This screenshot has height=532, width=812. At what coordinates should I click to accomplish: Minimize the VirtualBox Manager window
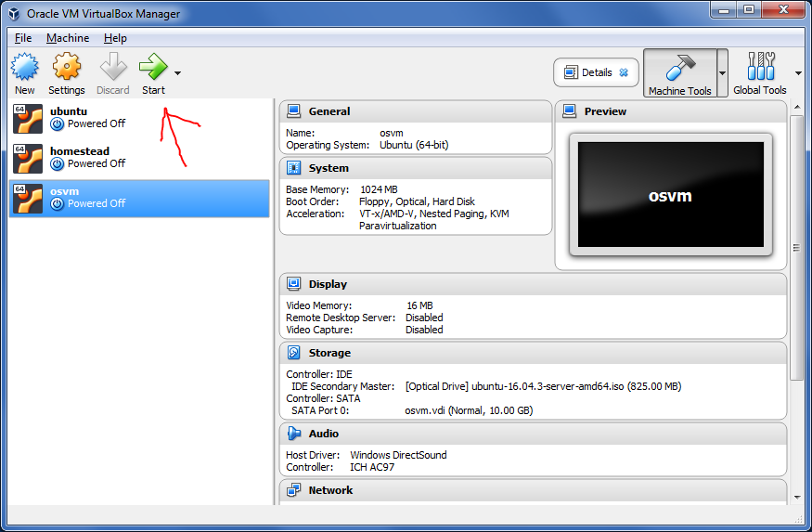(x=724, y=10)
